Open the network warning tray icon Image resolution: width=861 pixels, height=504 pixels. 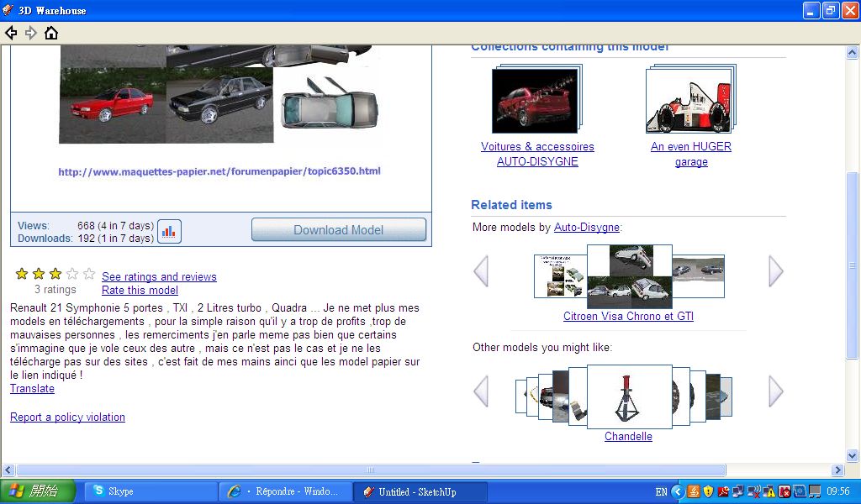[x=769, y=491]
